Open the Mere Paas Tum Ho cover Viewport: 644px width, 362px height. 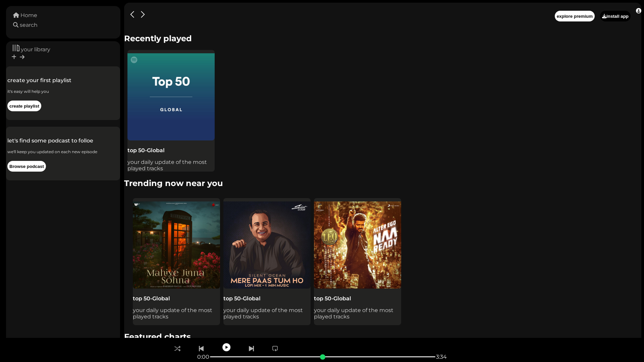pos(267,245)
